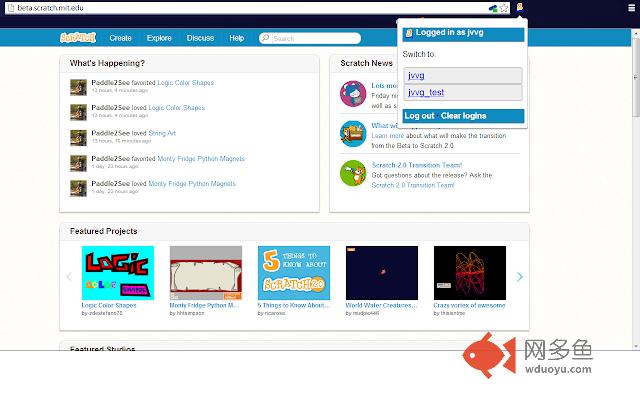Open the Learn more link
The height and width of the screenshot is (400, 640).
(x=387, y=136)
